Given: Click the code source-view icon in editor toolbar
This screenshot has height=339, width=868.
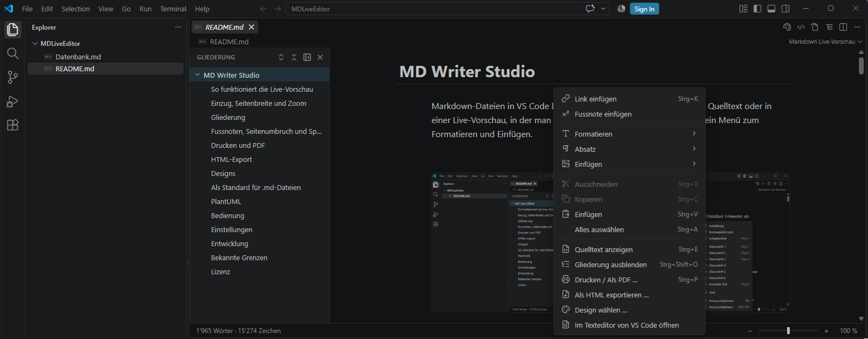Looking at the screenshot, I should click(801, 27).
